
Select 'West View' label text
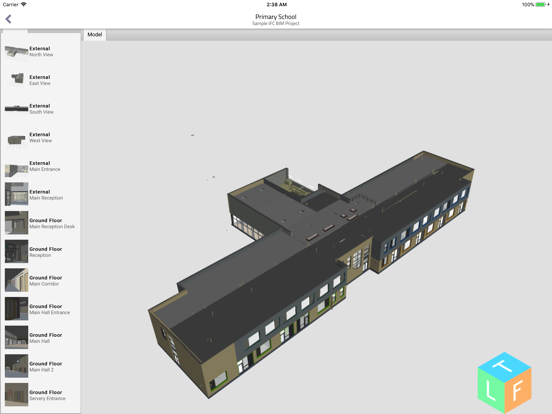point(40,140)
